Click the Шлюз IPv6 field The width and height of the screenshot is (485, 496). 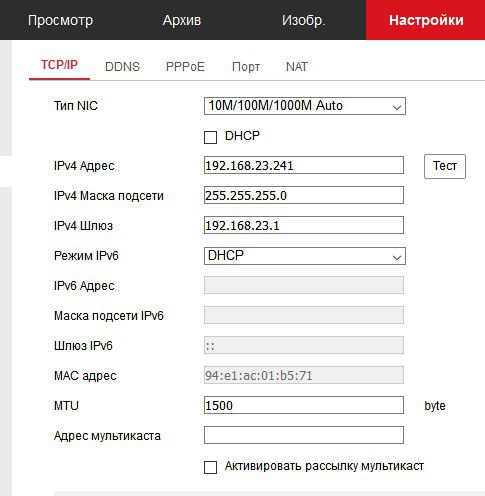(304, 345)
